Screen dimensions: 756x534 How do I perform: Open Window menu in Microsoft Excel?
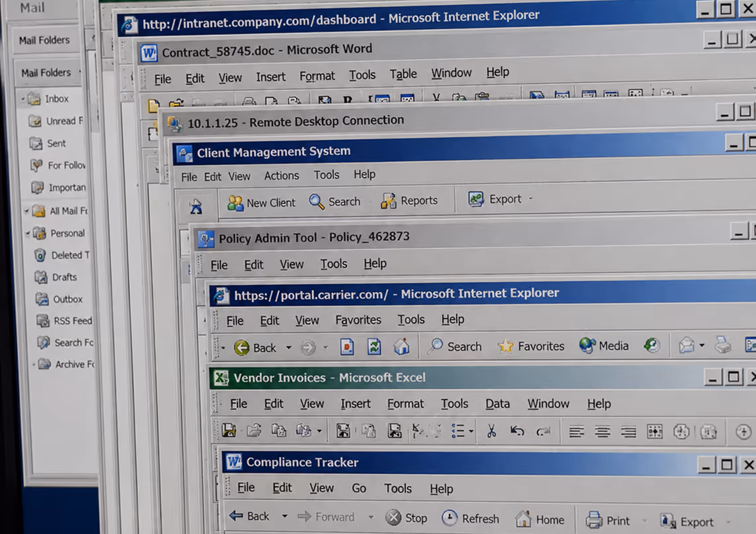point(548,404)
